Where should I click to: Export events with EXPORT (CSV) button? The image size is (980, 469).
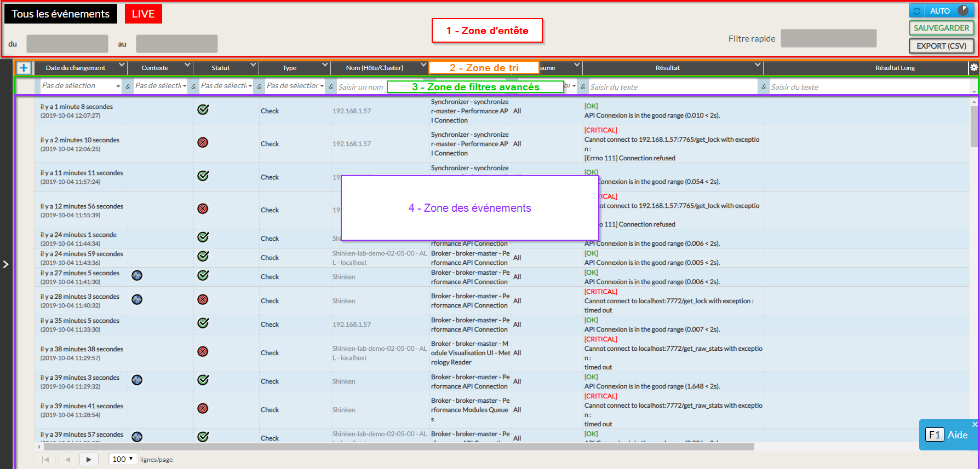tap(941, 46)
